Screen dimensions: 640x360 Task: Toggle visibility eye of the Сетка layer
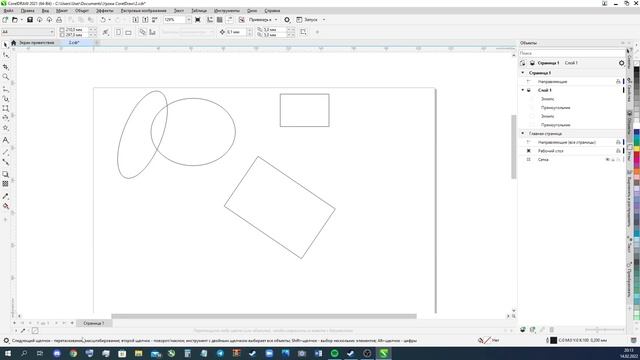coord(607,160)
